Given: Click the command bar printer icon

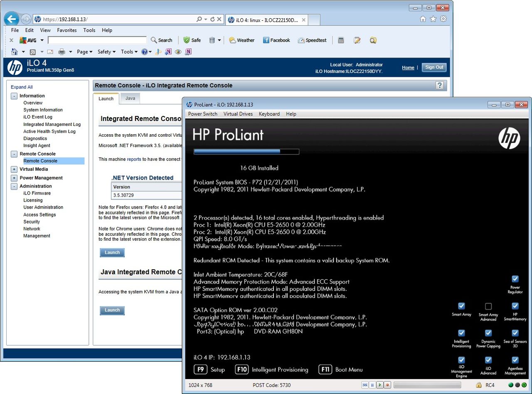Looking at the screenshot, I should (x=62, y=52).
